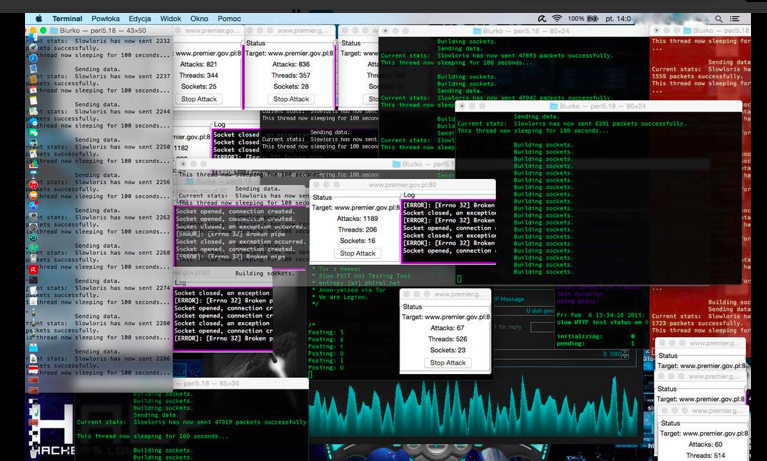Stop Attack in the Attacks: 67 window
Viewport: 767px width, 461px height.
(x=448, y=363)
